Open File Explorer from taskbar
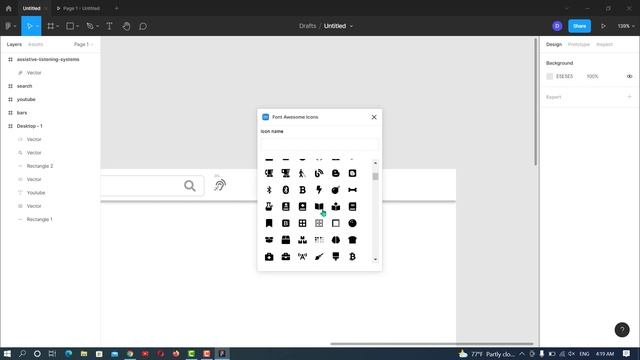The height and width of the screenshot is (360, 640). (84, 353)
